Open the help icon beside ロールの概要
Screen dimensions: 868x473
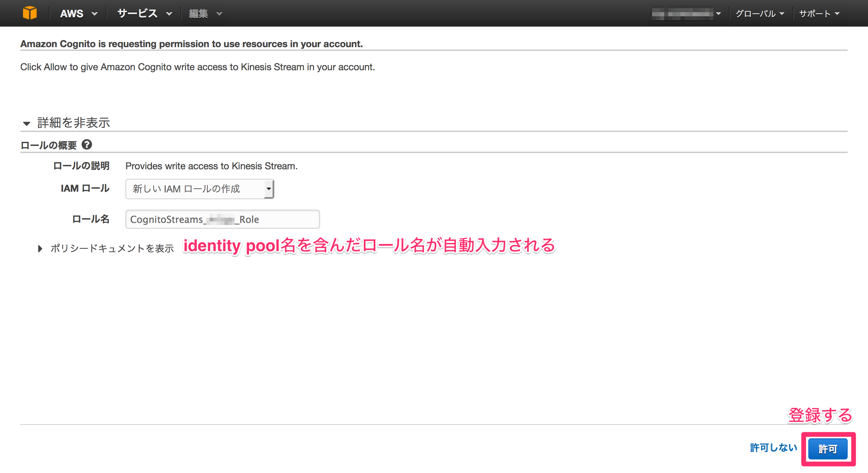pos(87,145)
